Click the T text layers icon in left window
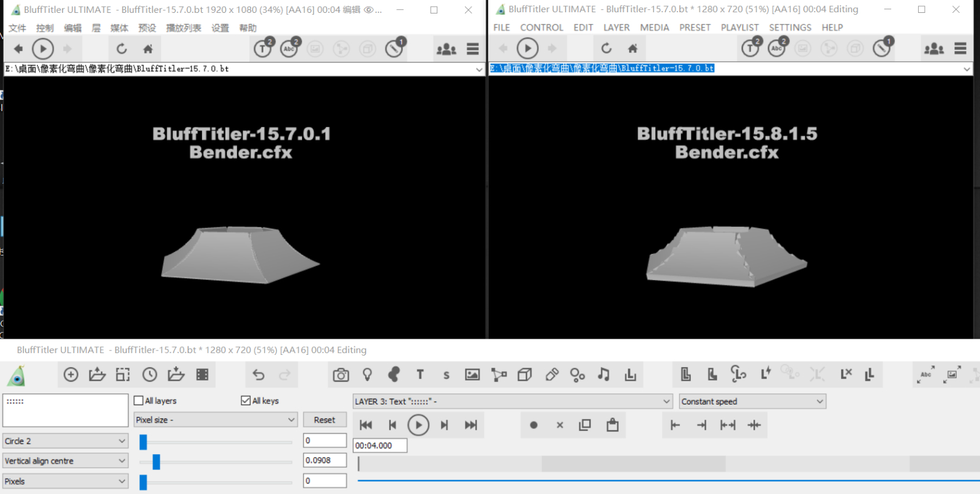 coord(264,47)
